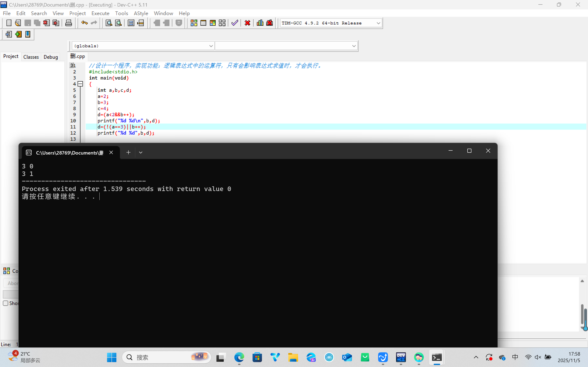Click the Profile bar-chart icon
Viewport: 588px width, 367px height.
pyautogui.click(x=260, y=23)
